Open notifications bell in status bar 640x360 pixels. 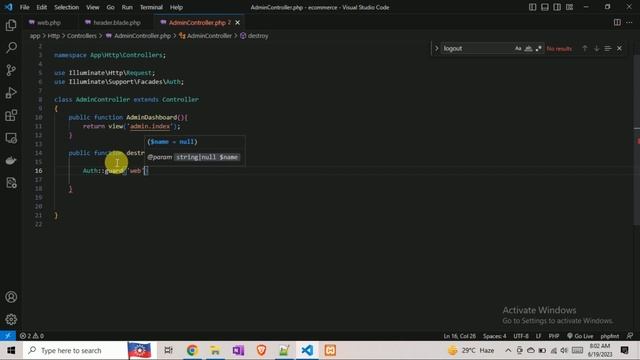point(630,336)
